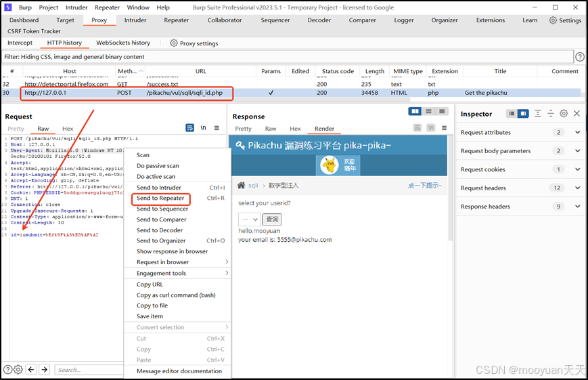
Task: Click the Burp Suite logo icon
Action: tap(7, 7)
